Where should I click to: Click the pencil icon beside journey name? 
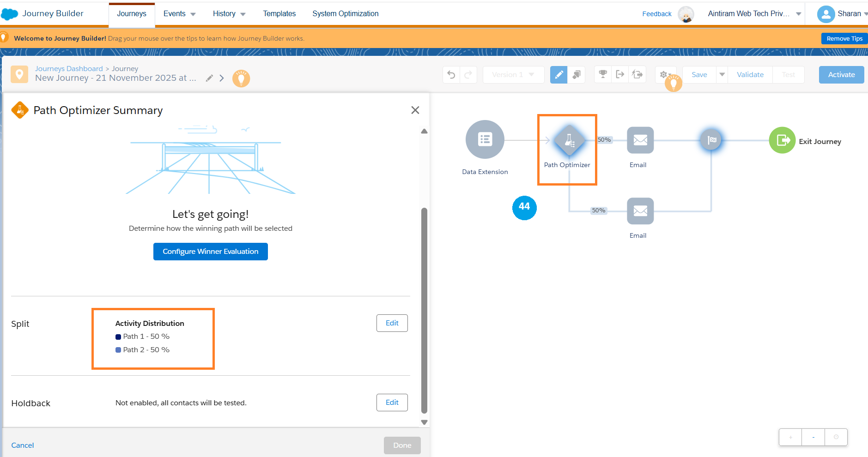pos(209,78)
